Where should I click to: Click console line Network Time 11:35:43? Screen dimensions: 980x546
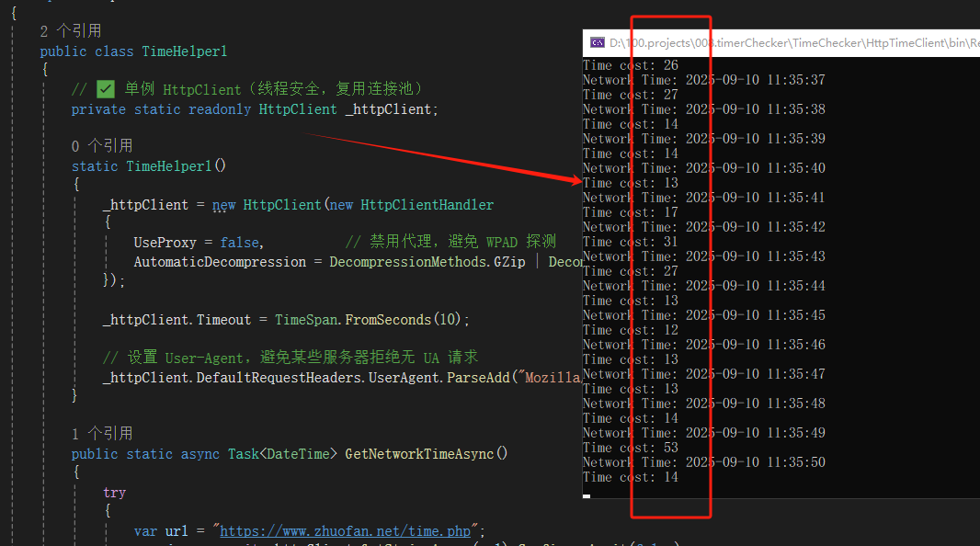(704, 256)
